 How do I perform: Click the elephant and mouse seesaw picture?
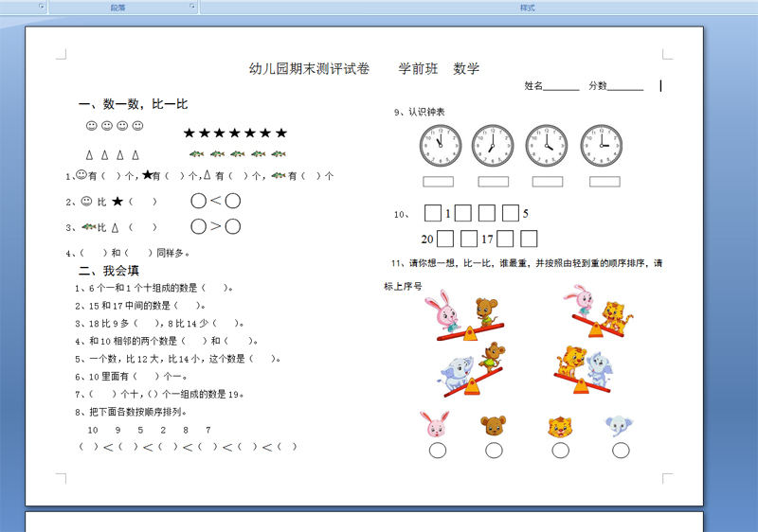pyautogui.click(x=471, y=370)
